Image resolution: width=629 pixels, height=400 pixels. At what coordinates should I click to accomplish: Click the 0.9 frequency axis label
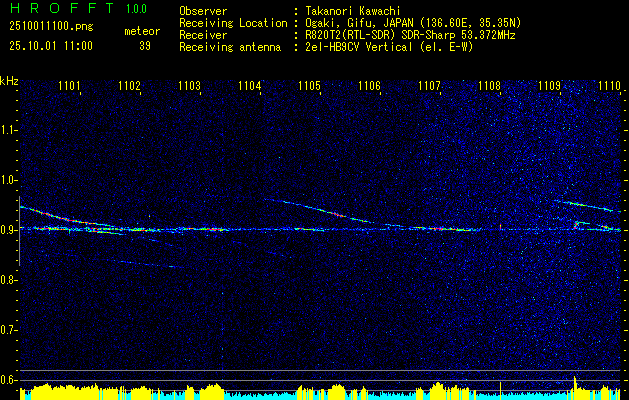(8, 230)
